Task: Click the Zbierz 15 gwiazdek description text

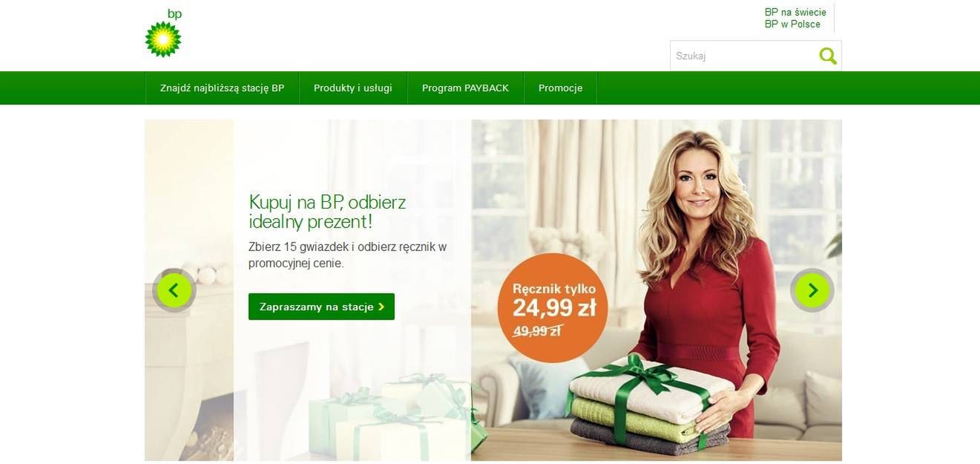Action: [x=347, y=255]
